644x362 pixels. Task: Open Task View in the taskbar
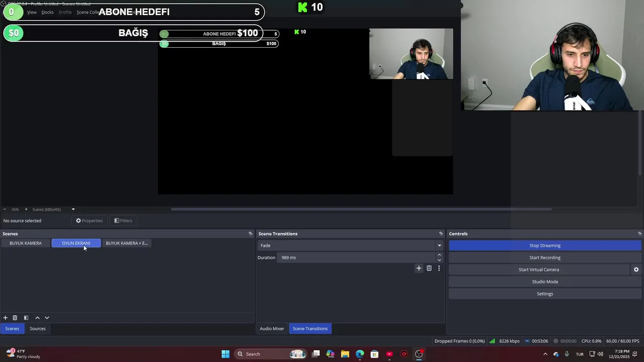click(x=315, y=354)
